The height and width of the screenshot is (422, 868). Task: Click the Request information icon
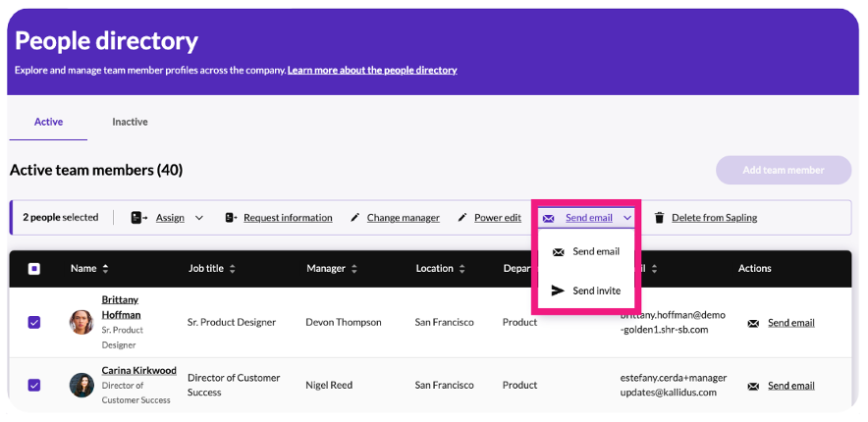pyautogui.click(x=230, y=218)
